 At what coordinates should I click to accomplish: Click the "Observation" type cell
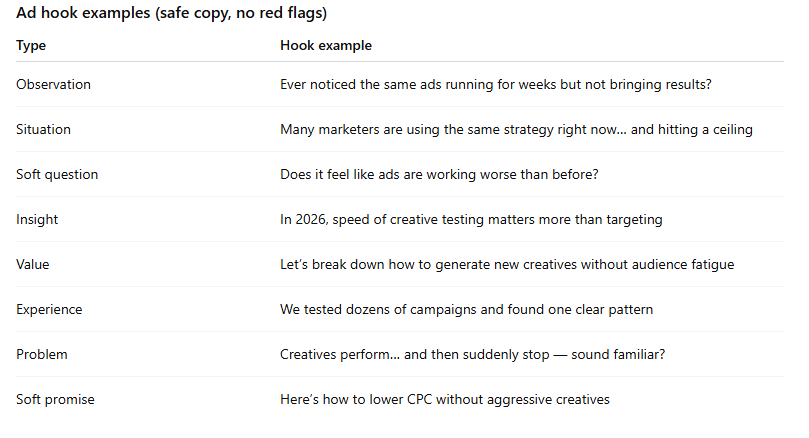pos(53,85)
